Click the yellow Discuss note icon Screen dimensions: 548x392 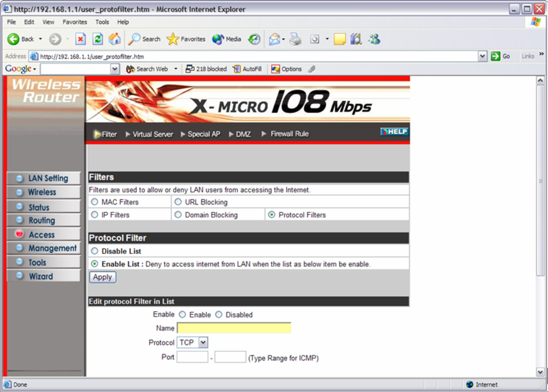click(x=340, y=39)
